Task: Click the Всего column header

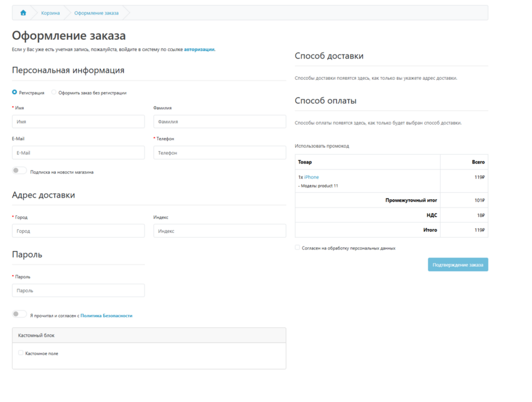Action: point(478,162)
